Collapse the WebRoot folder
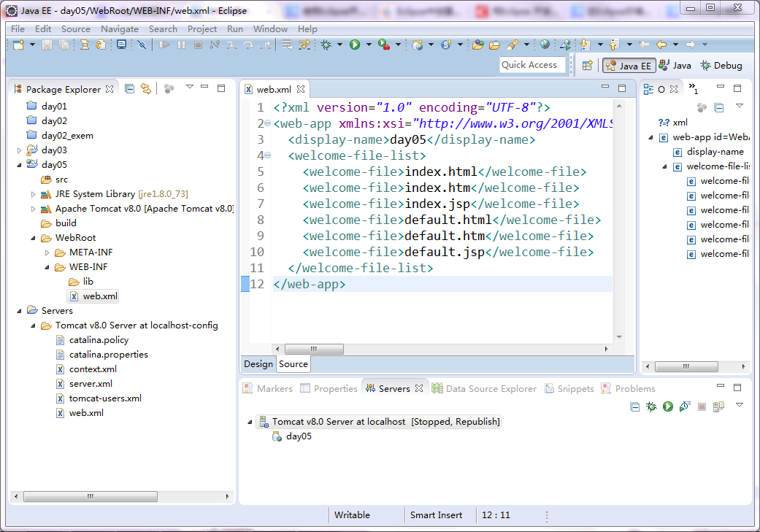 (33, 238)
